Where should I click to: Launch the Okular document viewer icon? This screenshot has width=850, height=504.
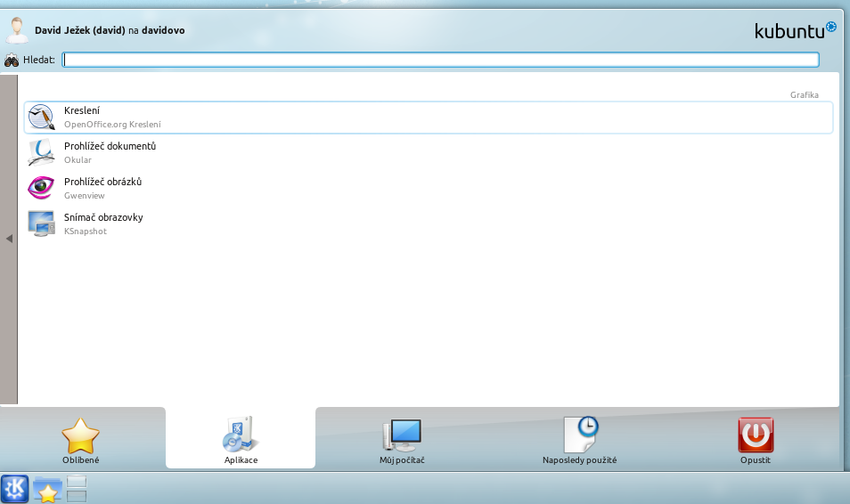point(41,153)
